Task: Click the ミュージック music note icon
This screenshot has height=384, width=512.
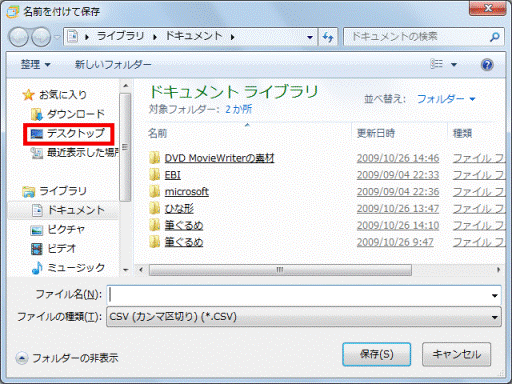Action: click(x=37, y=268)
